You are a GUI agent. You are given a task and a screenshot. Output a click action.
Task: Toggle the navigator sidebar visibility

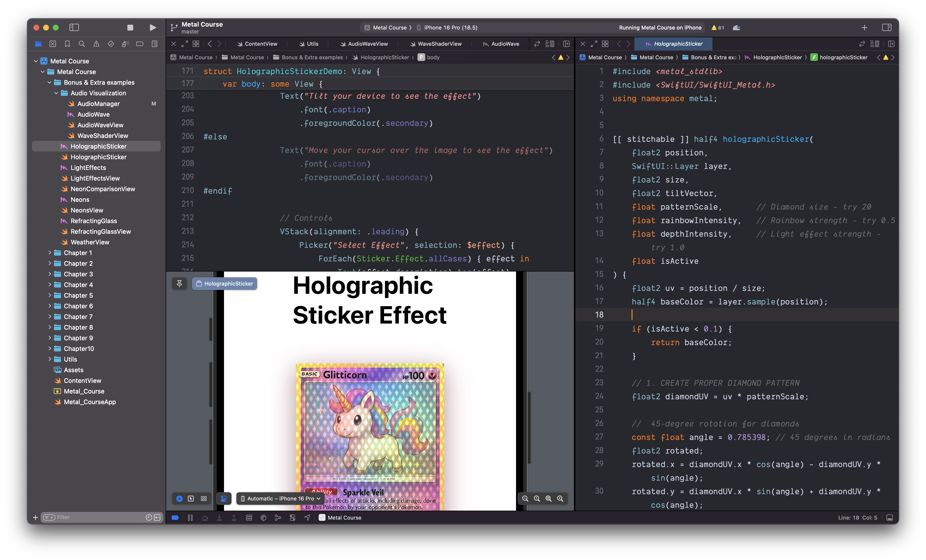pyautogui.click(x=74, y=27)
